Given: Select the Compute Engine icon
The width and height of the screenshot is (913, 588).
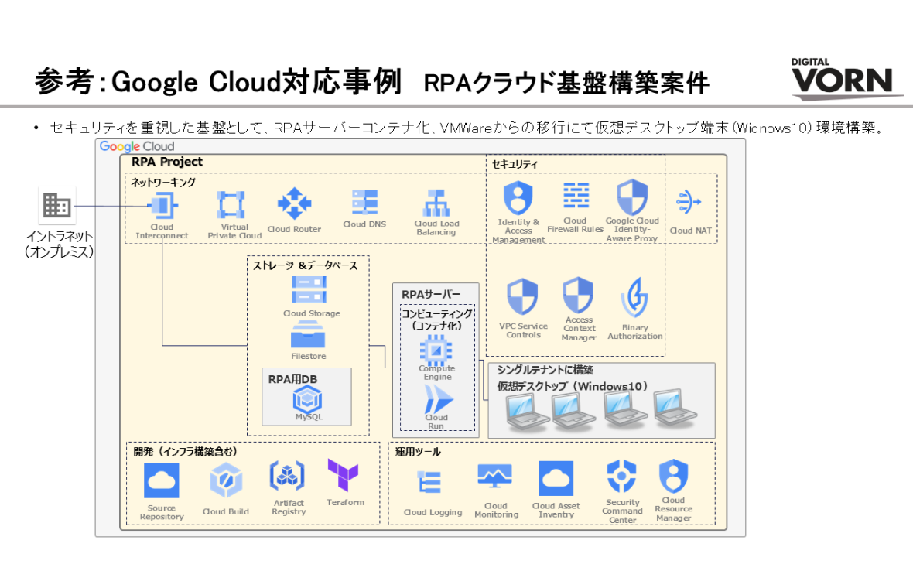Looking at the screenshot, I should tap(436, 350).
